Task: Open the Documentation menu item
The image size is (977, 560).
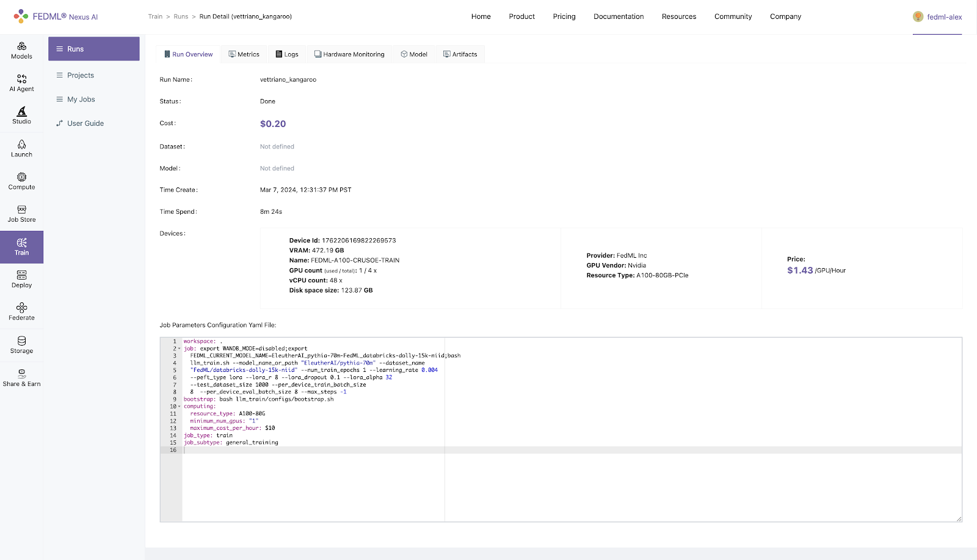Action: click(x=619, y=16)
